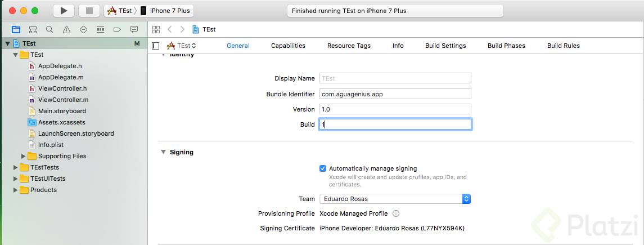
Task: Collapse the TEst project root in navigator
Action: tap(7, 43)
